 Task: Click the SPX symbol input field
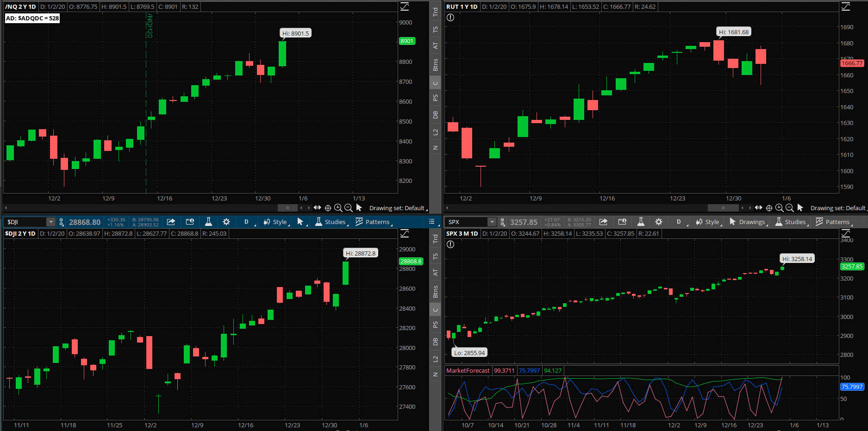467,222
